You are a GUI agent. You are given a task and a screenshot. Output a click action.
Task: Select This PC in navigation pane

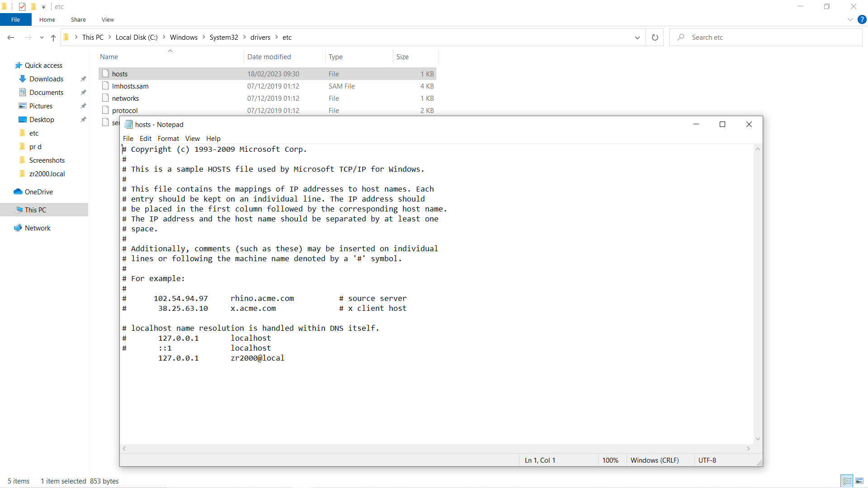(x=35, y=210)
